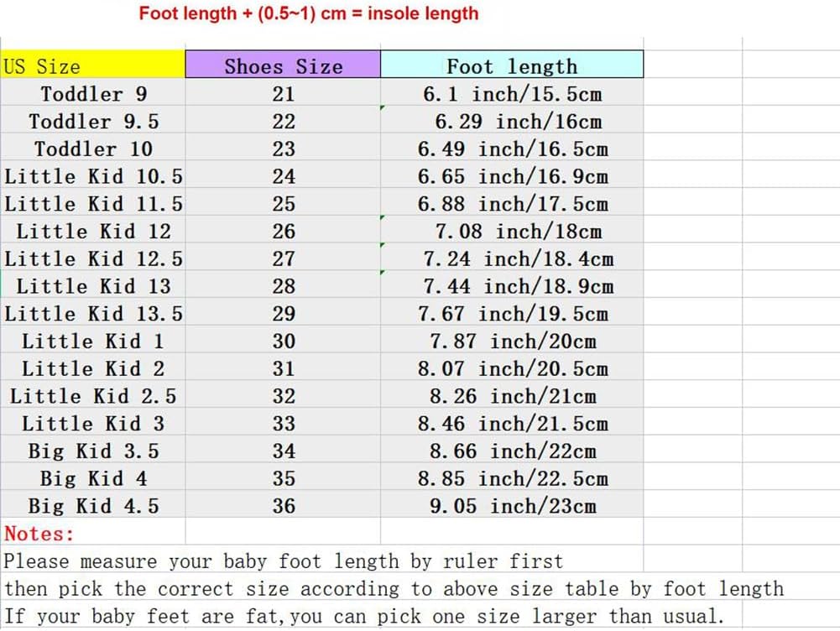Click the Foot length header cell

click(512, 65)
